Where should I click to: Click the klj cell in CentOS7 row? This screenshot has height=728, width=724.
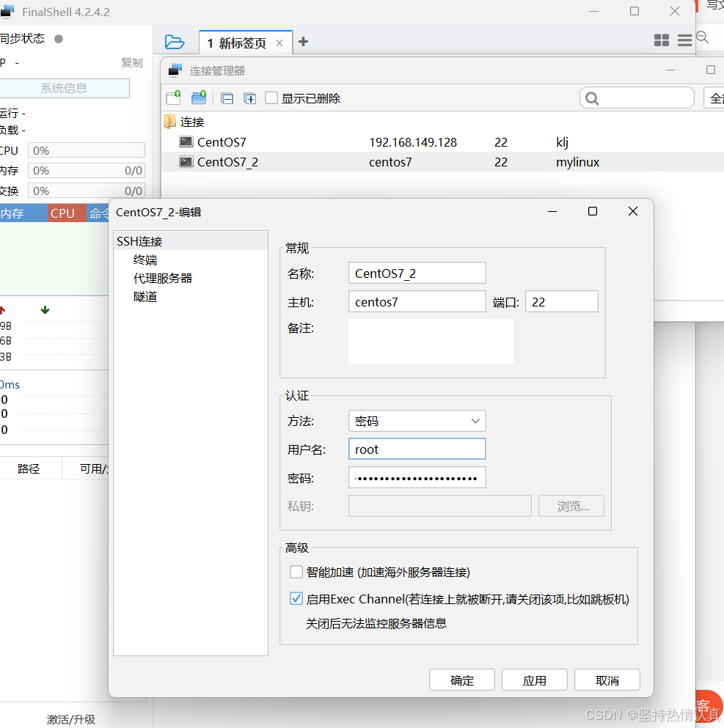(x=563, y=142)
